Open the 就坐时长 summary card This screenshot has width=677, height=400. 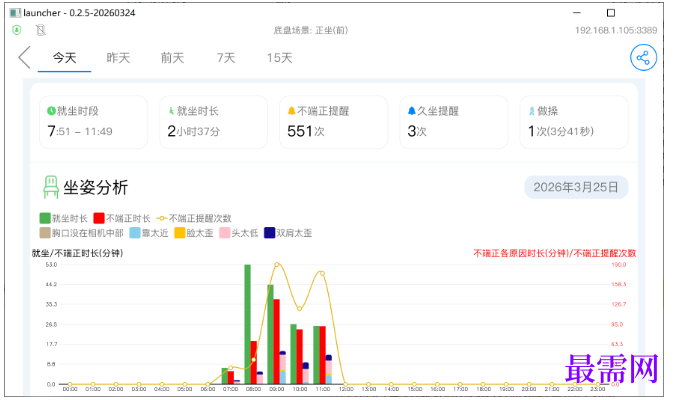coord(213,122)
